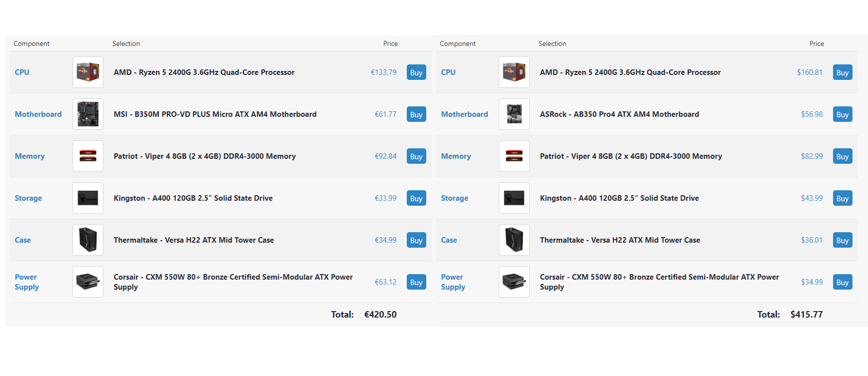Screen dimensions: 868x376
Task: Click Corsair power supply thumbnail in euro list
Action: [88, 282]
